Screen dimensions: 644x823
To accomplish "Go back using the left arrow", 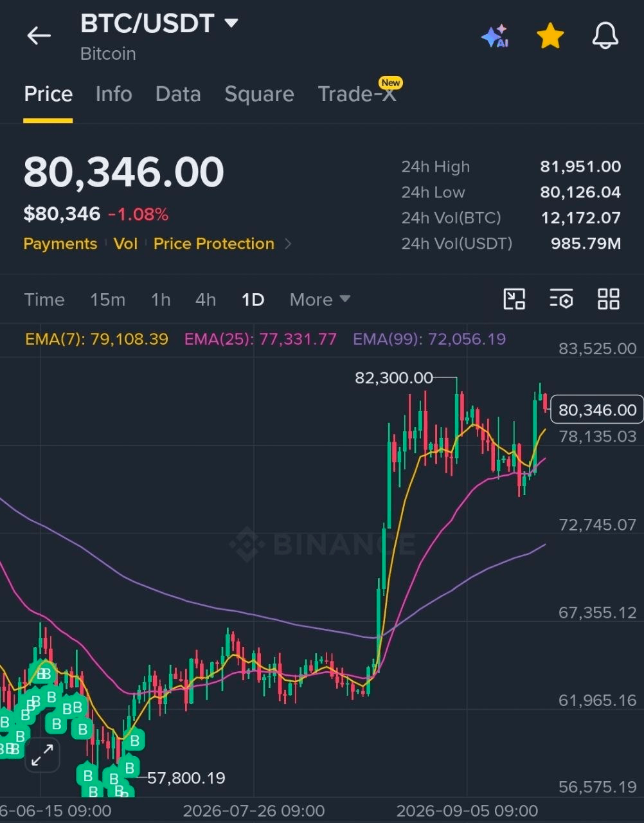I will pyautogui.click(x=39, y=36).
